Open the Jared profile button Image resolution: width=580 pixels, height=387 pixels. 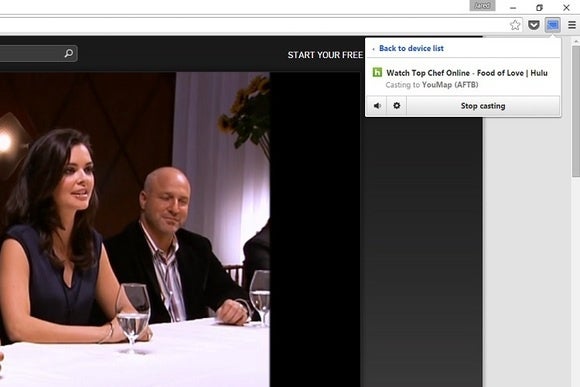coord(482,6)
